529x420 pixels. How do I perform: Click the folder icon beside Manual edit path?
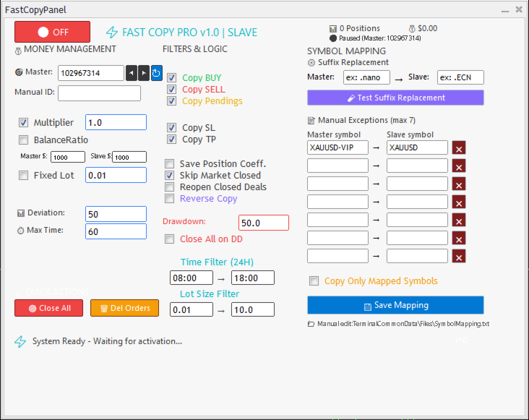pos(311,324)
